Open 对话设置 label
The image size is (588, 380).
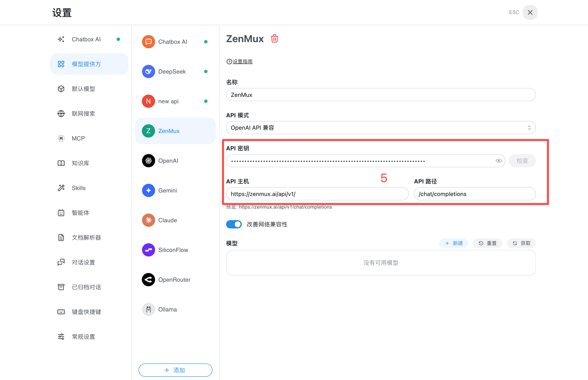pos(83,262)
